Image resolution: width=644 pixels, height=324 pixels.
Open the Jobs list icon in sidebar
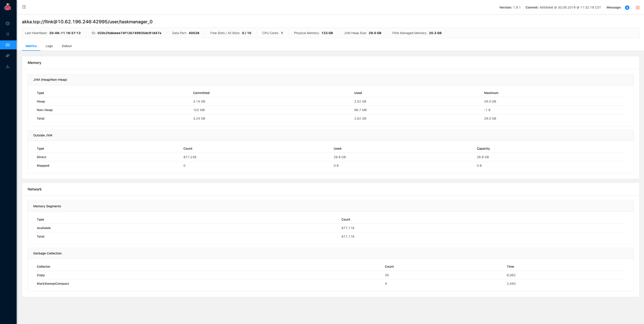7,34
